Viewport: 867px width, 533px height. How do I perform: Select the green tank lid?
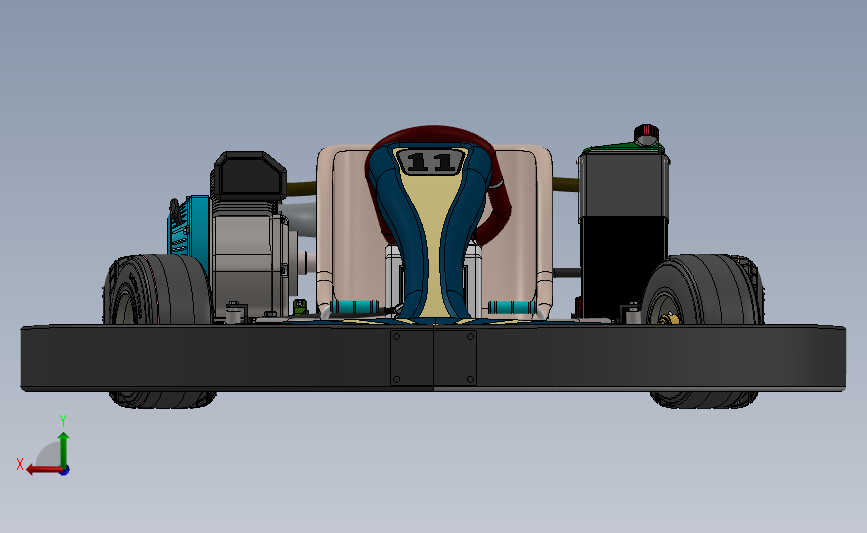pyautogui.click(x=622, y=148)
